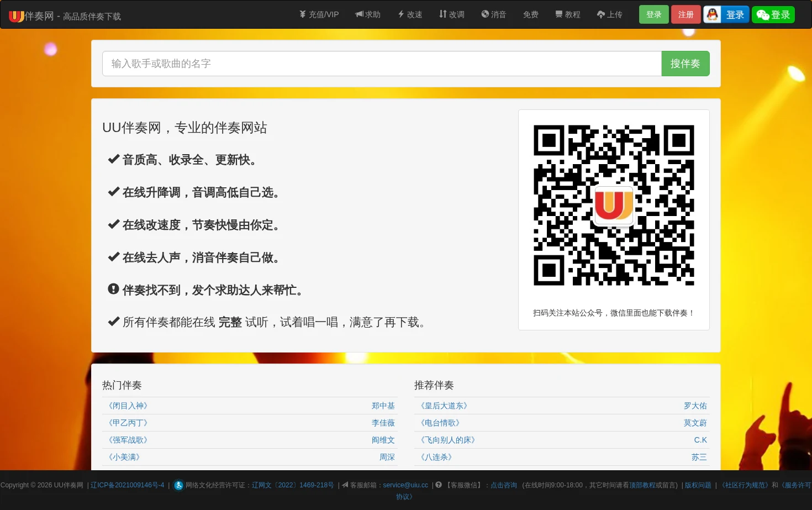Open artist link 罗大佑
812x510 pixels.
point(695,406)
